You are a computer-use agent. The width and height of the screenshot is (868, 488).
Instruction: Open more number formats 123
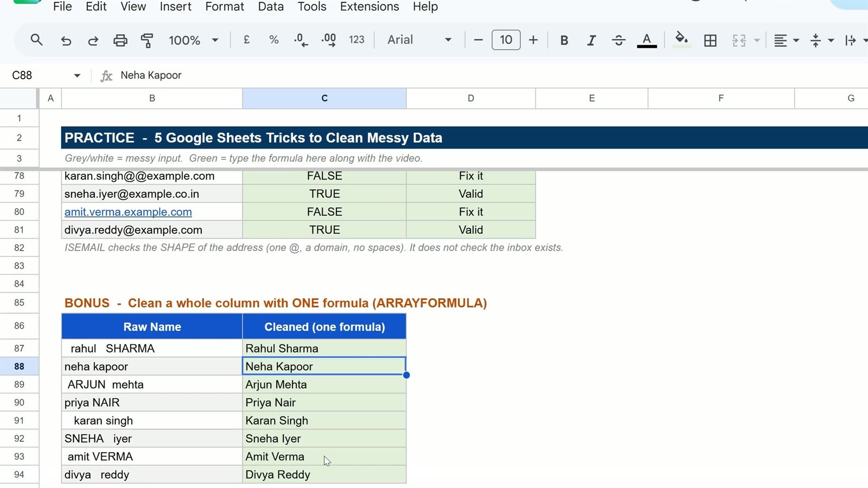coord(356,40)
